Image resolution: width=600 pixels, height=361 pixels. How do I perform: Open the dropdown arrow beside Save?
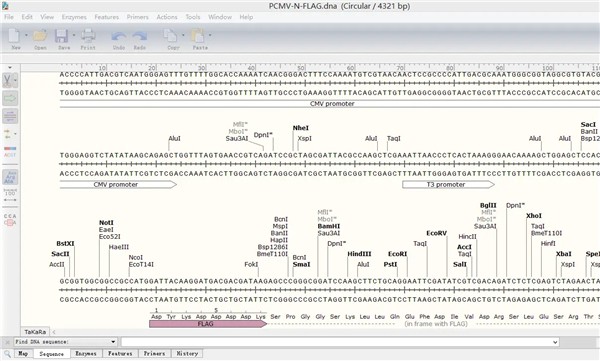(73, 35)
